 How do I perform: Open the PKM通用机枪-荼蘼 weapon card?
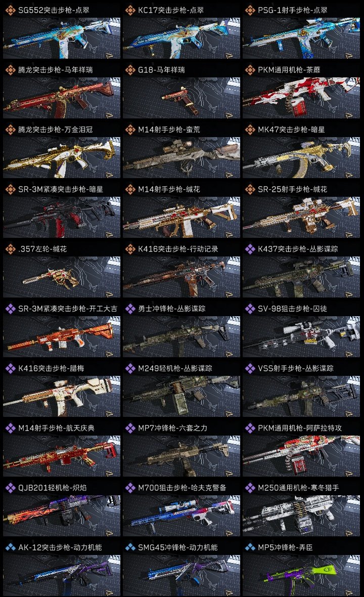pyautogui.click(x=301, y=90)
